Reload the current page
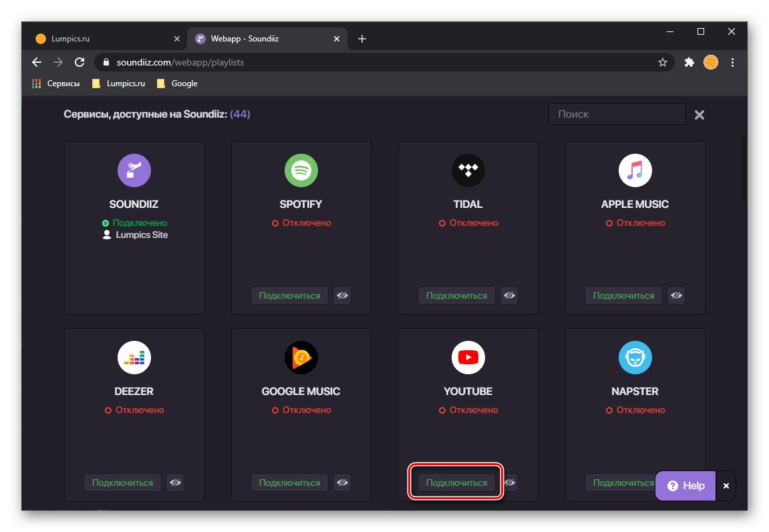 click(80, 62)
